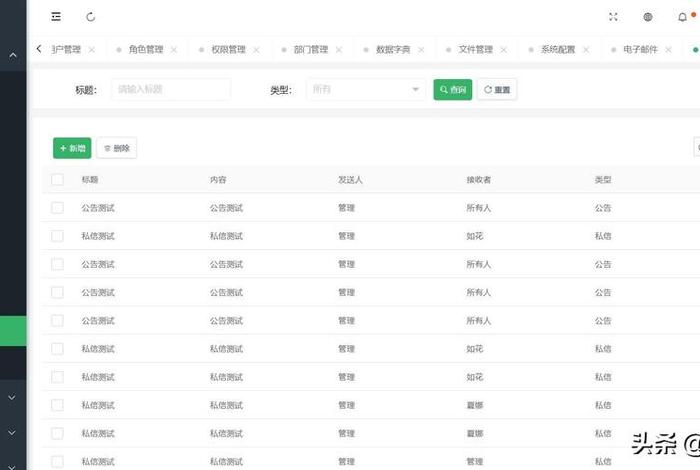
Task: Close the 数据字典 tab
Action: click(x=421, y=50)
